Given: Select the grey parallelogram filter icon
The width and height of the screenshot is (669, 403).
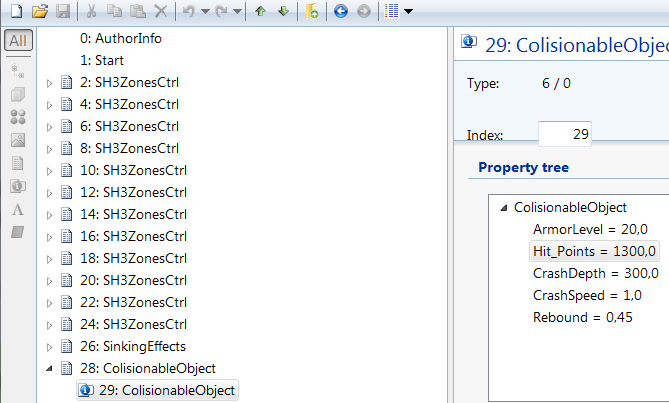Looking at the screenshot, I should pos(18,232).
